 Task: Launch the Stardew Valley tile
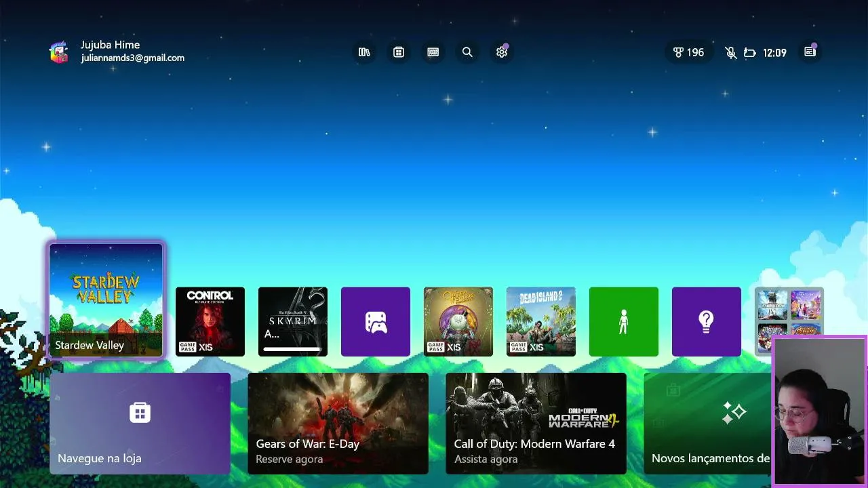pyautogui.click(x=106, y=300)
